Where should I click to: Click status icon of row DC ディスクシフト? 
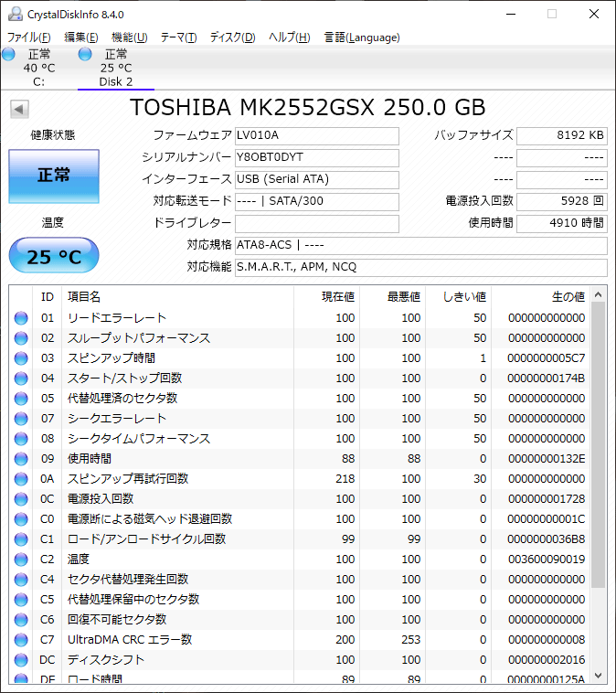pyautogui.click(x=21, y=660)
